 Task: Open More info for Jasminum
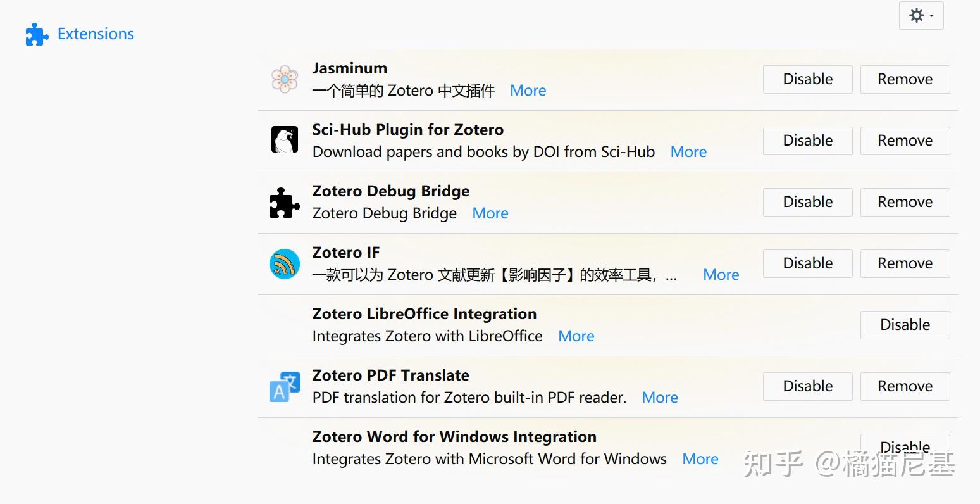click(528, 90)
